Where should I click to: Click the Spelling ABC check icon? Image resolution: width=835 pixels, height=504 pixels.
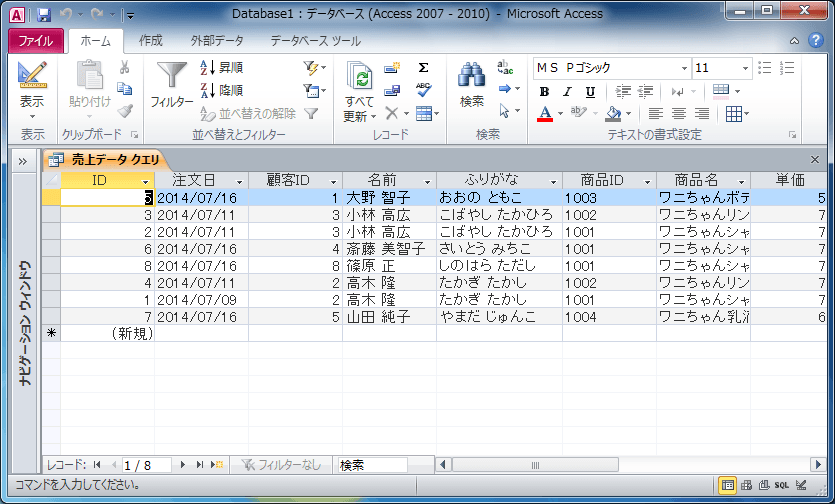[x=424, y=90]
